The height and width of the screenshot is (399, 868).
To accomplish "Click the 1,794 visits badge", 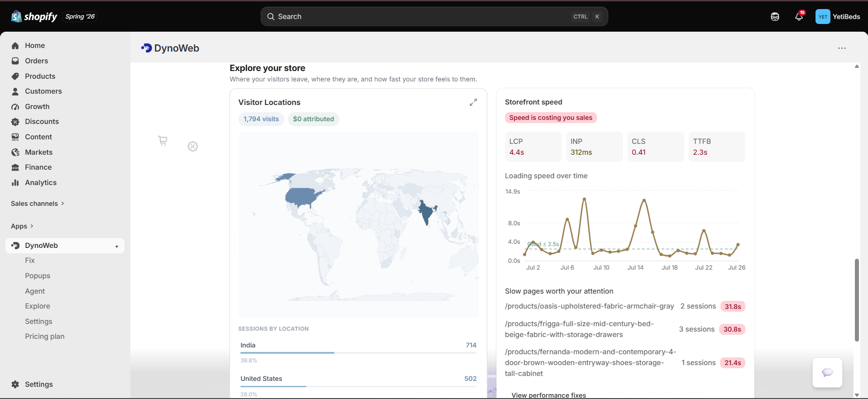I will 261,119.
